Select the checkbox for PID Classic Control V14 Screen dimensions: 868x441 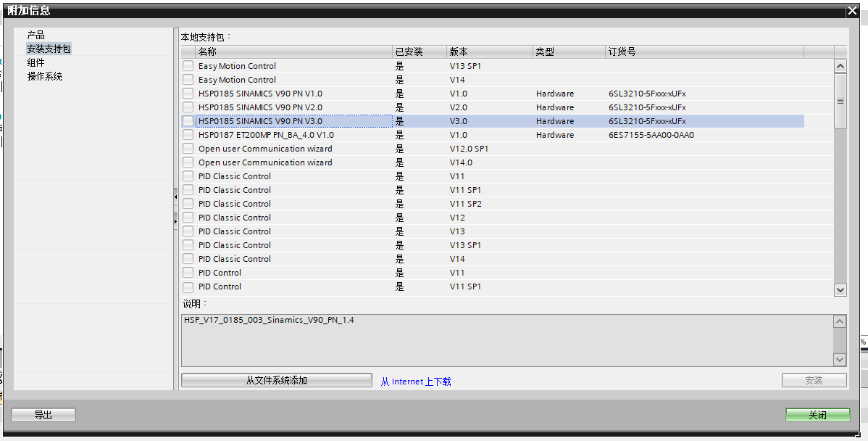coord(188,259)
